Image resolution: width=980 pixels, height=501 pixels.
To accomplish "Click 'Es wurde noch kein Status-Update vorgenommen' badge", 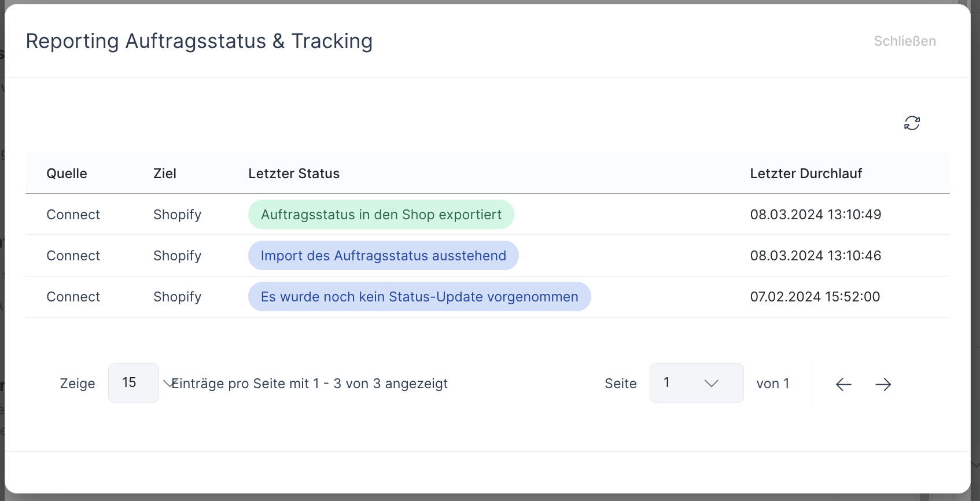I will pyautogui.click(x=419, y=297).
